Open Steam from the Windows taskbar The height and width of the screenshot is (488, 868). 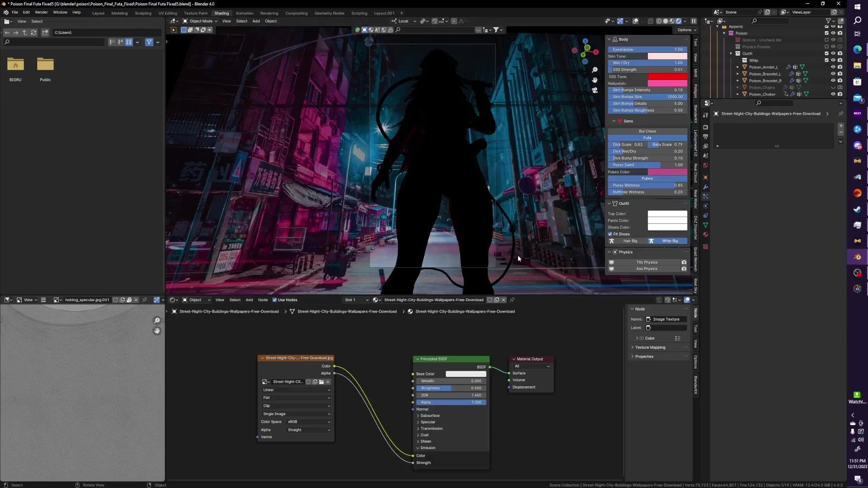(857, 209)
